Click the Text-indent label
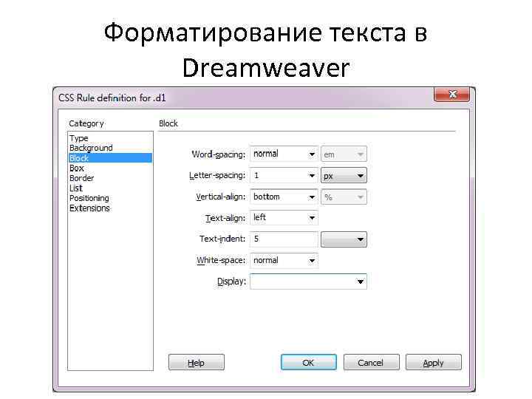The width and height of the screenshot is (532, 399). pos(222,239)
